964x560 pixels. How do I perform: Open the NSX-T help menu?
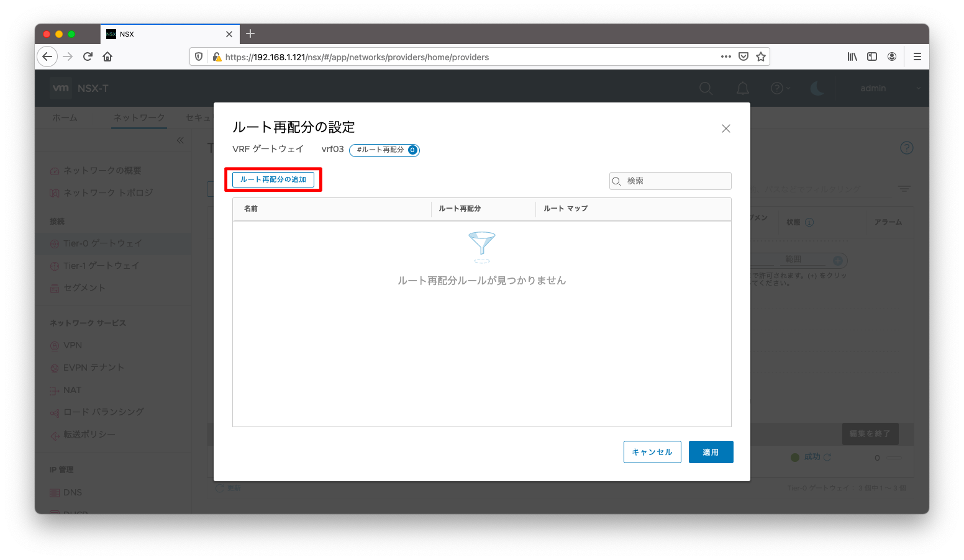(780, 88)
